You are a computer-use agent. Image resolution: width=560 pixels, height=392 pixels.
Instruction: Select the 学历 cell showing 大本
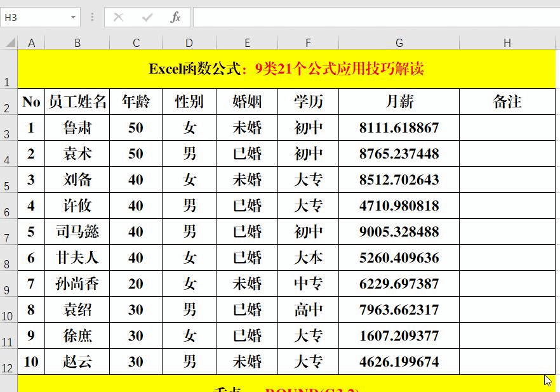click(x=308, y=258)
